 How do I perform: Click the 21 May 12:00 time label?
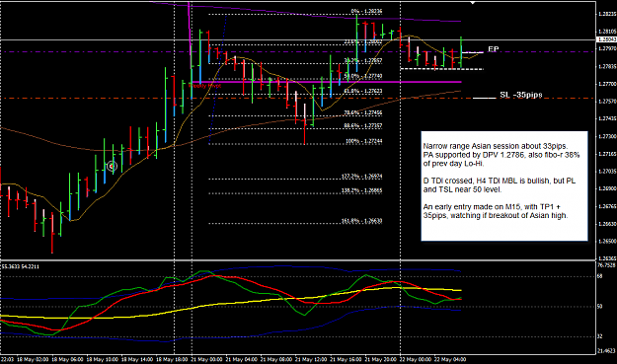311,360
